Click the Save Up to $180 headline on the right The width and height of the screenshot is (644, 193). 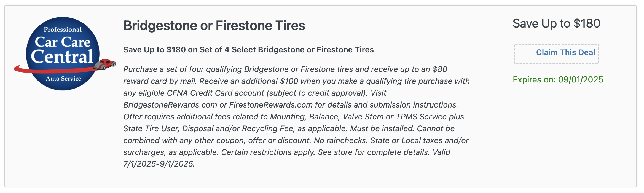556,23
